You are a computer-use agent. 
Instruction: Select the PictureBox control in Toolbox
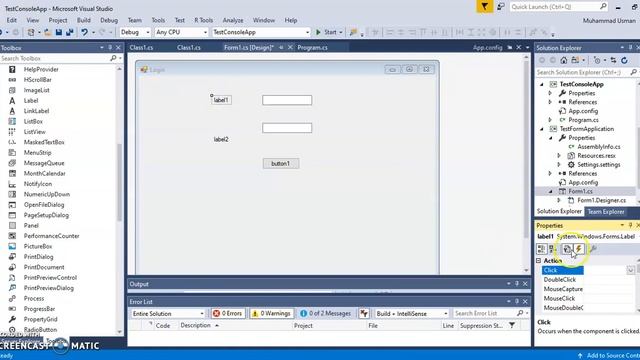tap(38, 246)
